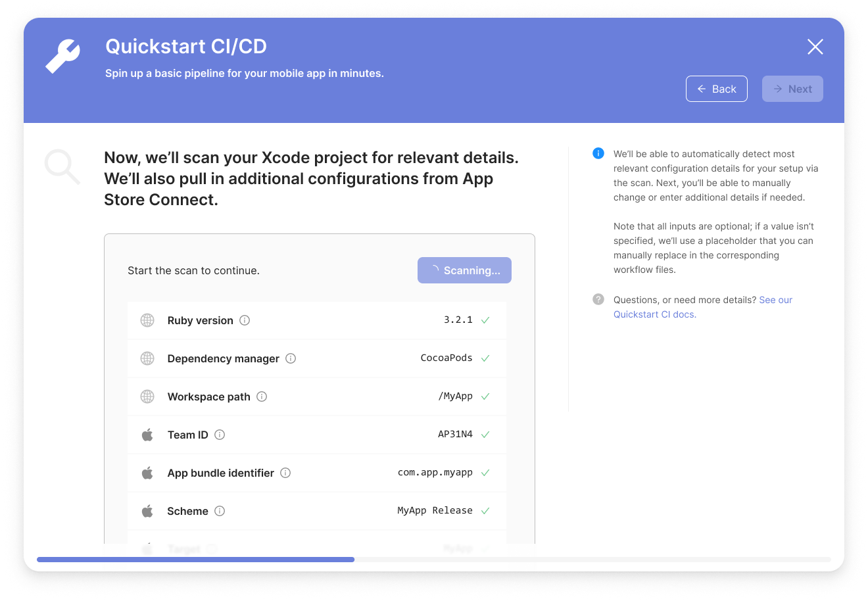Click the globe icon beside Ruby version

pyautogui.click(x=147, y=320)
